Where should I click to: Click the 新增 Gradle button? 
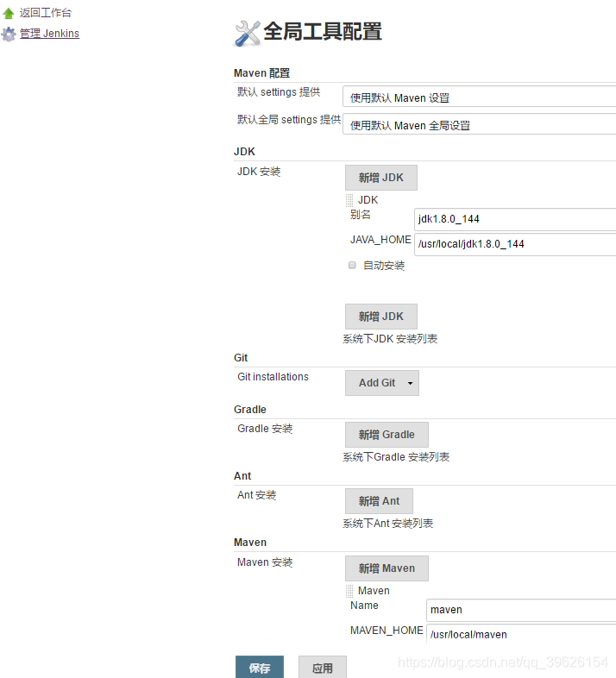387,435
